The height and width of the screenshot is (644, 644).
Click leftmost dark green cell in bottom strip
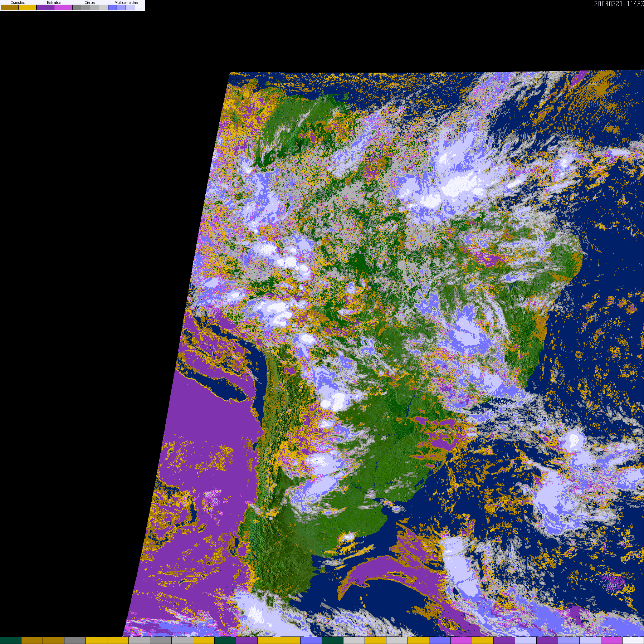point(11,640)
